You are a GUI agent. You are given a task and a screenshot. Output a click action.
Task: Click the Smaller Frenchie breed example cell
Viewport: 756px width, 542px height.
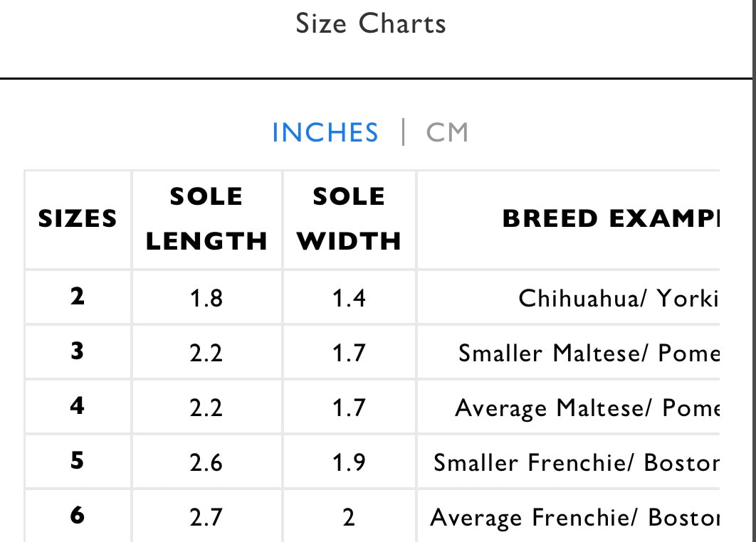tap(576, 463)
